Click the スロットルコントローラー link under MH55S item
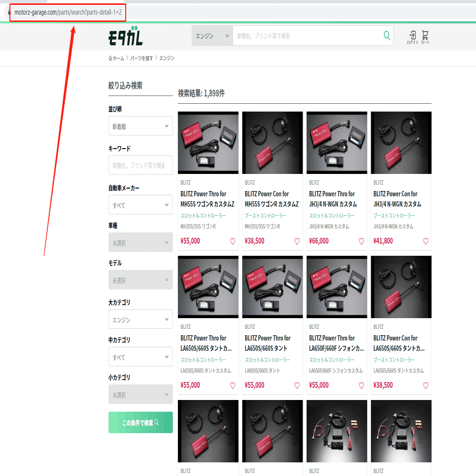 [x=203, y=215]
